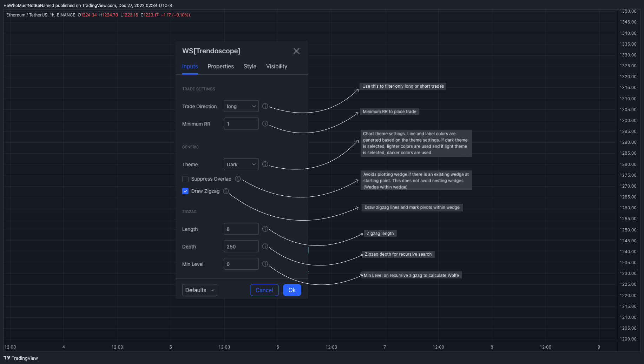This screenshot has height=364, width=644.
Task: Click the Trade Direction label
Action: click(199, 106)
